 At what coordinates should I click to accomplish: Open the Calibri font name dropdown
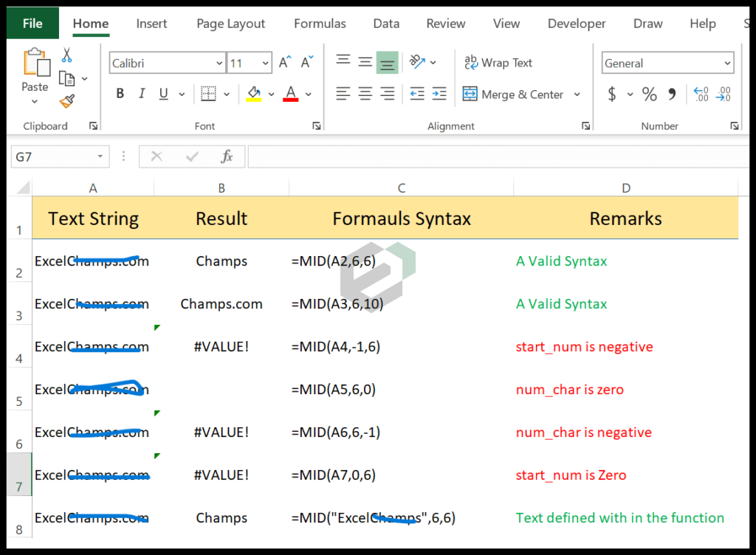coord(219,63)
